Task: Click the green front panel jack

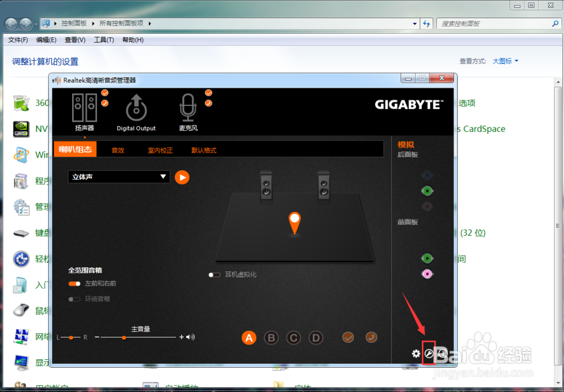Action: tap(427, 258)
